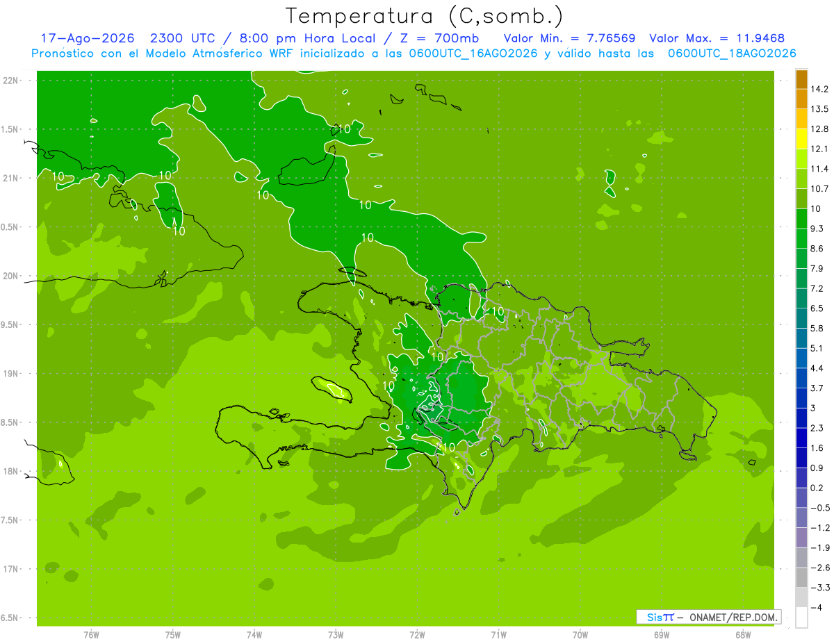Click the '74W' longitude axis label
Screen dimensions: 834x644
point(254,634)
